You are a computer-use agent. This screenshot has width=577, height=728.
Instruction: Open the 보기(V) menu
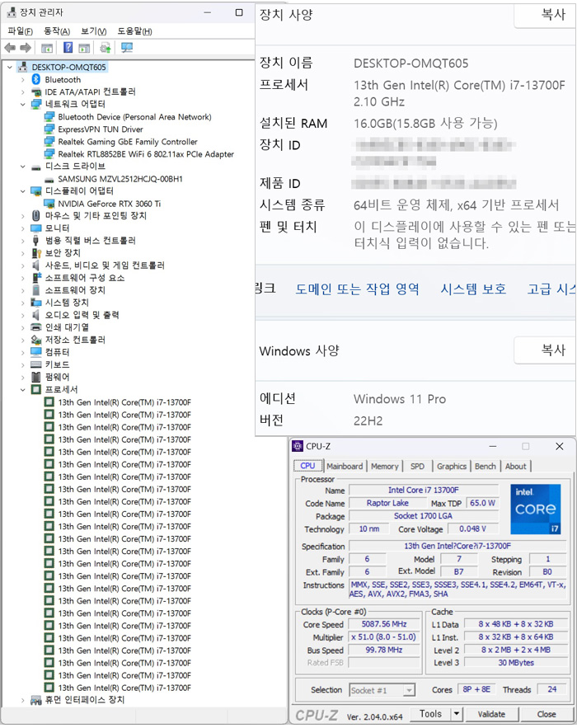click(x=94, y=31)
